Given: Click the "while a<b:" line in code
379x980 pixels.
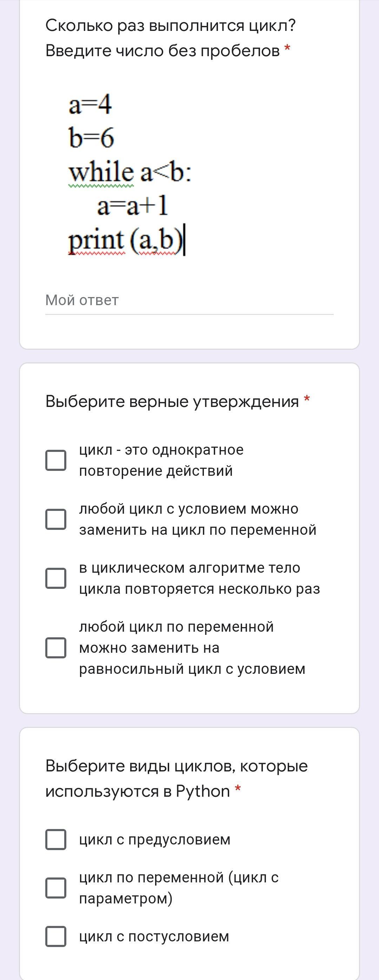Looking at the screenshot, I should click(x=130, y=172).
